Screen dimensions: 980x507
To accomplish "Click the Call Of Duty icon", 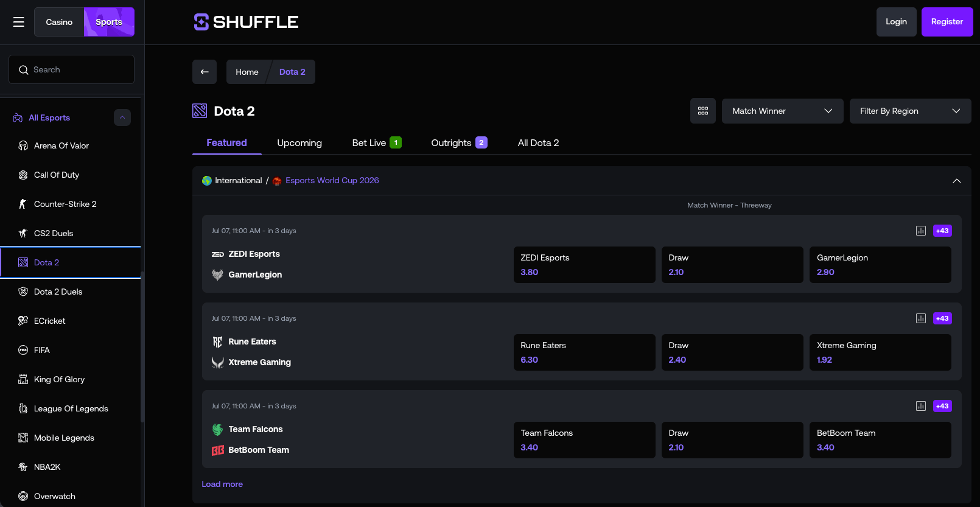I will click(23, 175).
